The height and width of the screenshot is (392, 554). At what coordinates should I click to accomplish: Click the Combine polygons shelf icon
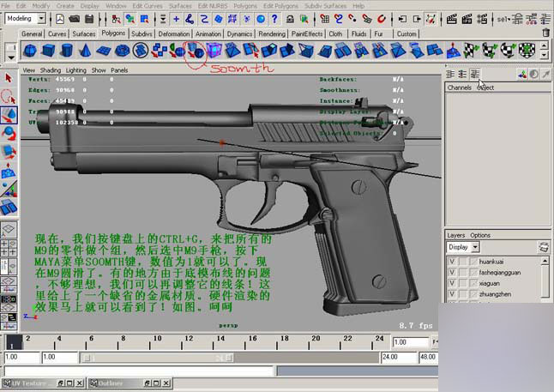(x=159, y=51)
